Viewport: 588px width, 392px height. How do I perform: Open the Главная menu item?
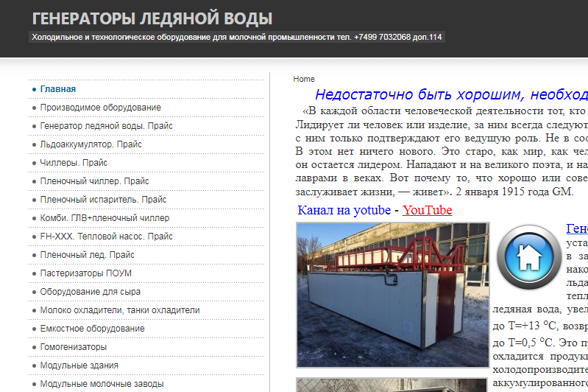tap(57, 89)
